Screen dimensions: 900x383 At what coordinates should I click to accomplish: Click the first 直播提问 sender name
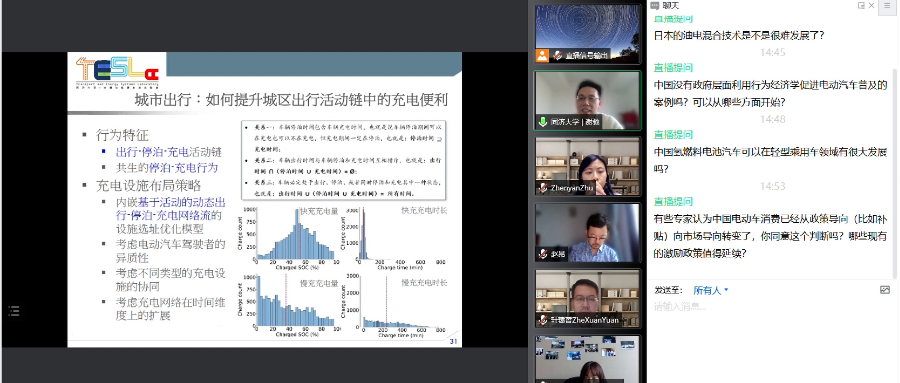(673, 18)
